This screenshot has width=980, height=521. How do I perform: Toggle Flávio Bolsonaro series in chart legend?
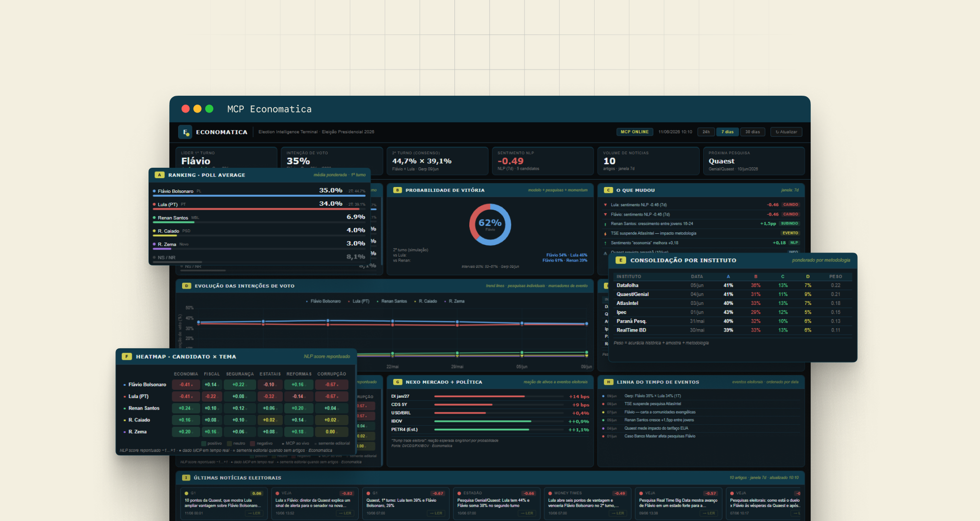pos(323,301)
